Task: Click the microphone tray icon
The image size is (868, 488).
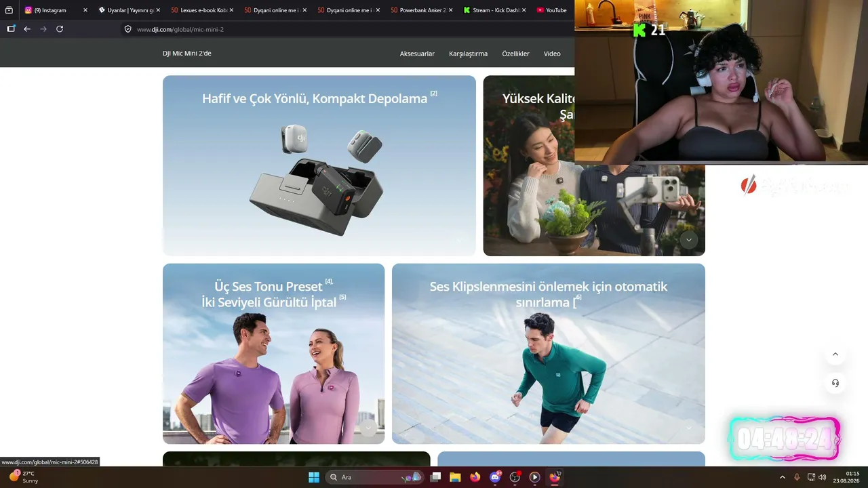Action: [797, 477]
